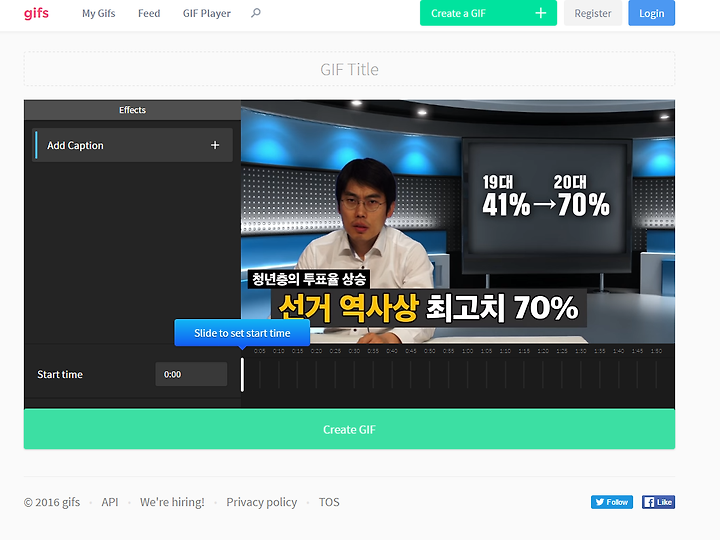Screen dimensions: 720x540
Task: Click the video preview frame
Action: point(457,220)
